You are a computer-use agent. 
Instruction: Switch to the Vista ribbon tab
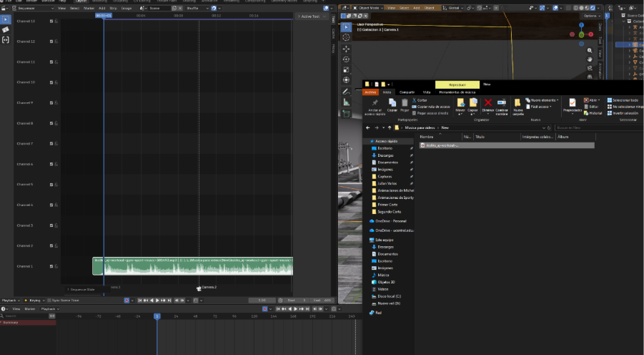(427, 92)
